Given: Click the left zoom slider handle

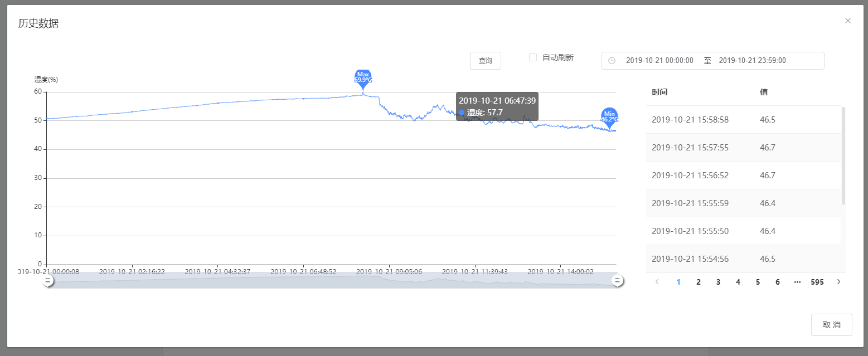Looking at the screenshot, I should tap(49, 281).
